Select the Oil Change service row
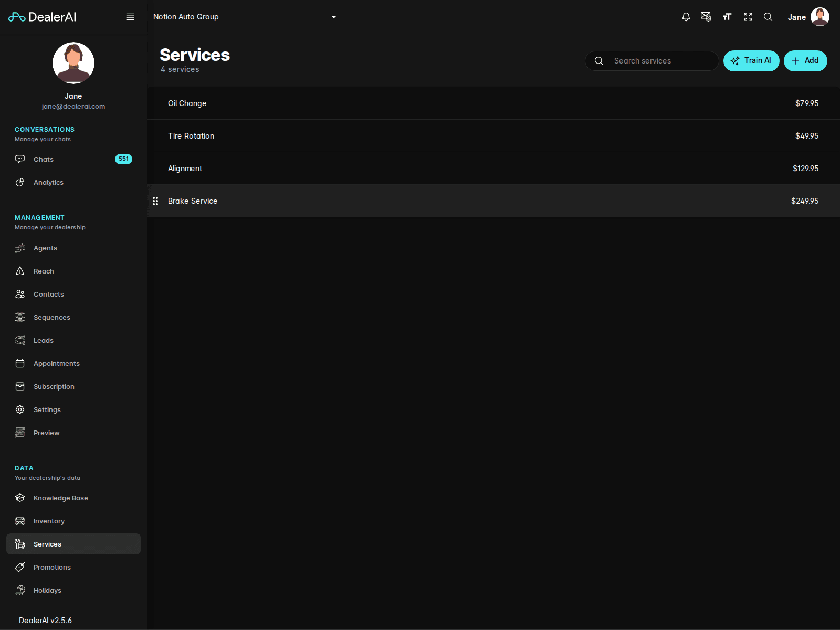This screenshot has height=630, width=840. point(493,103)
